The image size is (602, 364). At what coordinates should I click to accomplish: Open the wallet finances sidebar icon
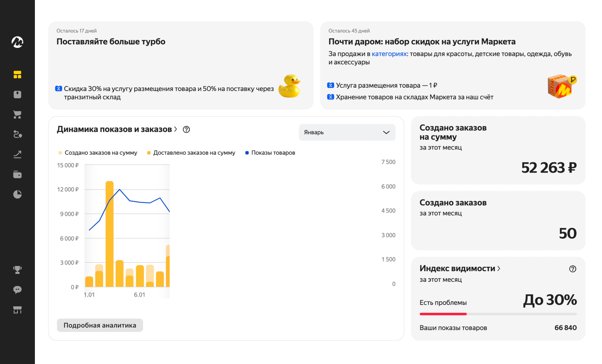pos(17,174)
